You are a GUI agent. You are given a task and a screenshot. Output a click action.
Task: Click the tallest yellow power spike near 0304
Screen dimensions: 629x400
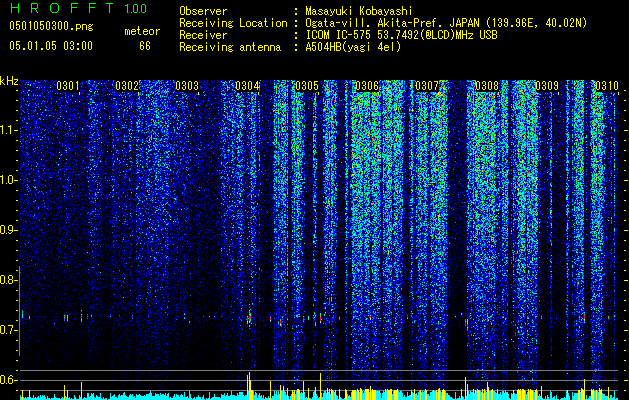click(249, 386)
